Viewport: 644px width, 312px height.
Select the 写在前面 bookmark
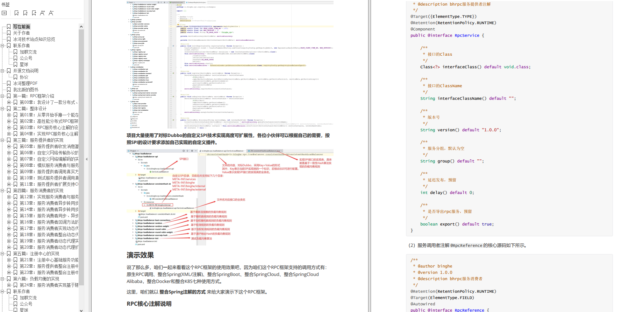pos(22,27)
